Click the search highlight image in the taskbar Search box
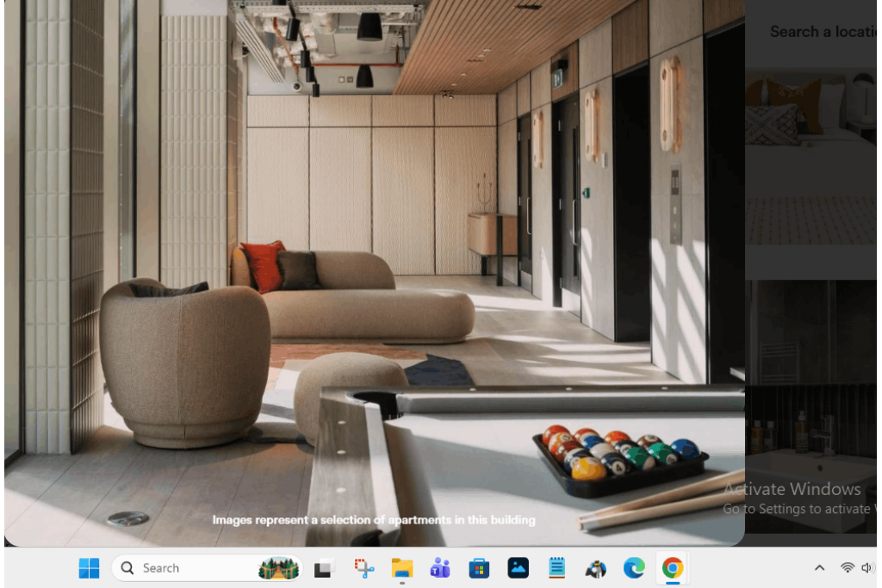This screenshot has width=882, height=588. point(278,568)
